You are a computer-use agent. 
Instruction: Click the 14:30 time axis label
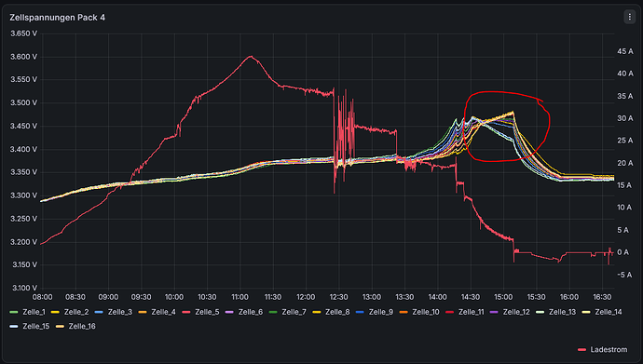[x=471, y=297]
